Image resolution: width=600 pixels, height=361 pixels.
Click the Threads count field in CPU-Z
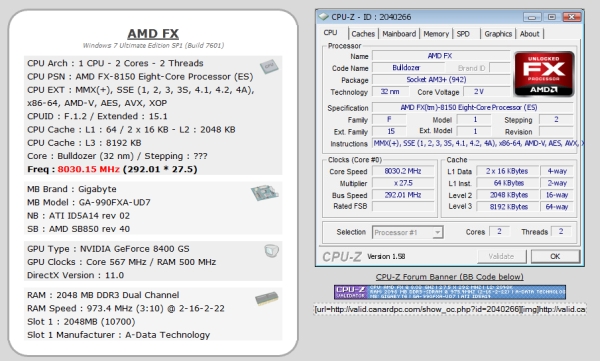[561, 232]
